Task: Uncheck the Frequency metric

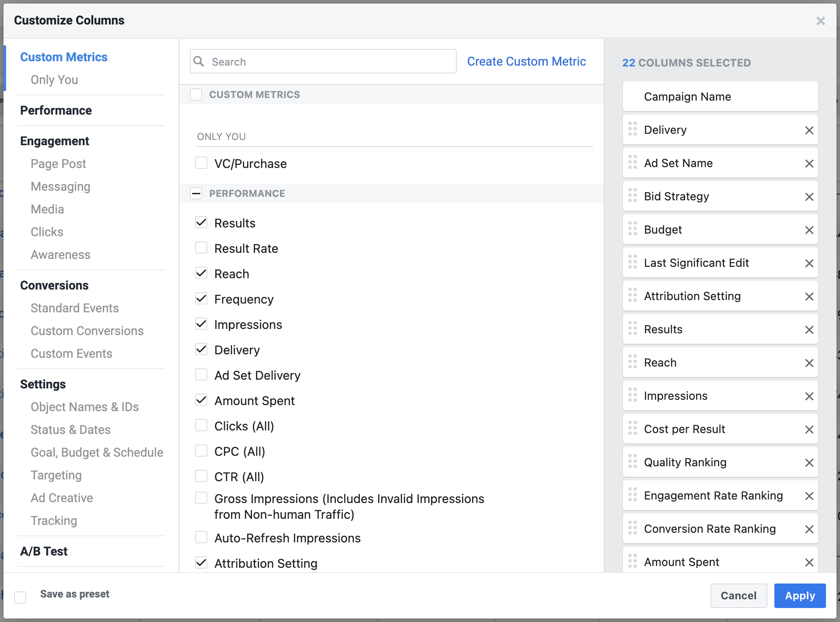Action: pos(201,298)
